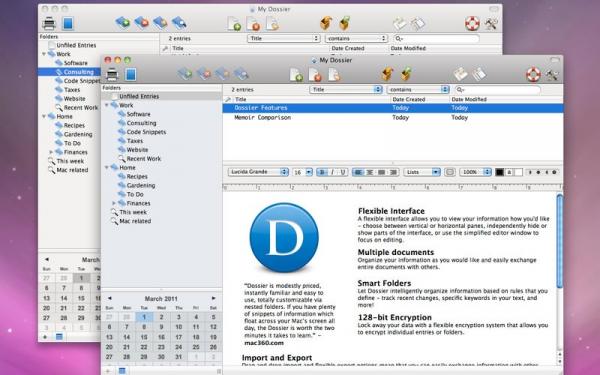Open the 100% zoom dropdown
This screenshot has height=375, width=600.
click(475, 172)
